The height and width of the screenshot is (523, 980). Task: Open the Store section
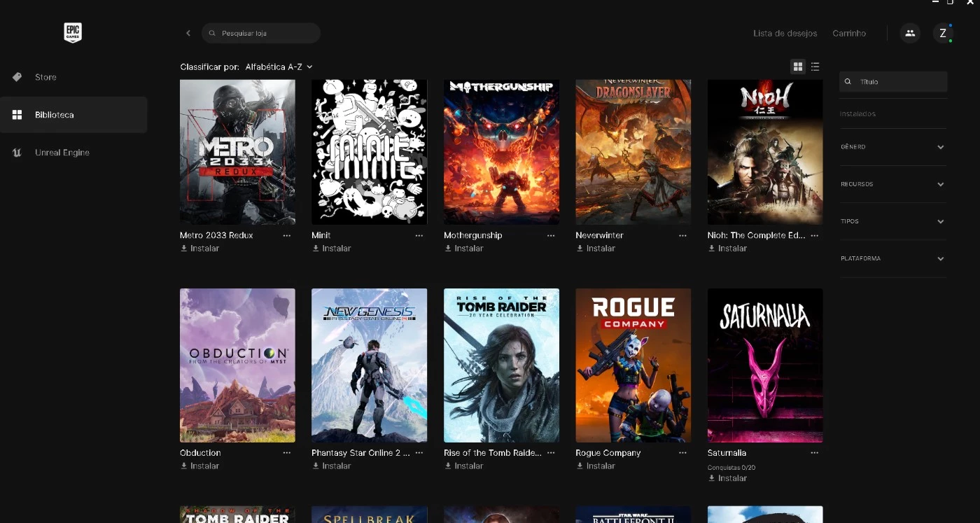click(x=73, y=77)
